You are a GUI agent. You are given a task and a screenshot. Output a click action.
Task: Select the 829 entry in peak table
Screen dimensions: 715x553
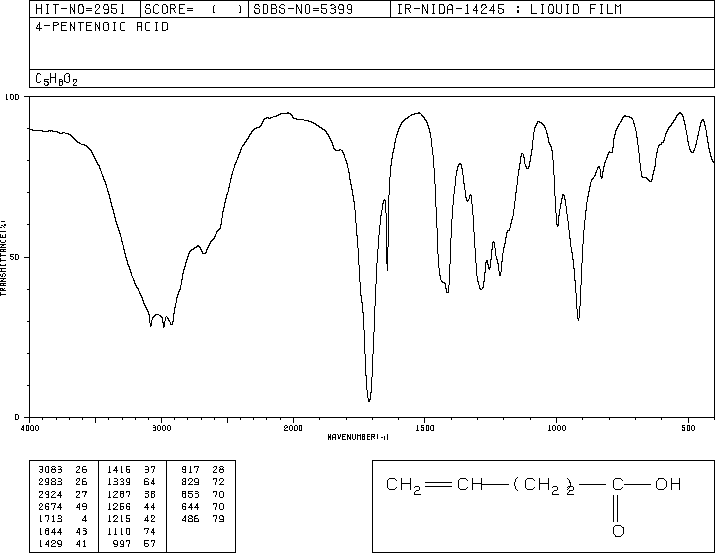tap(191, 482)
